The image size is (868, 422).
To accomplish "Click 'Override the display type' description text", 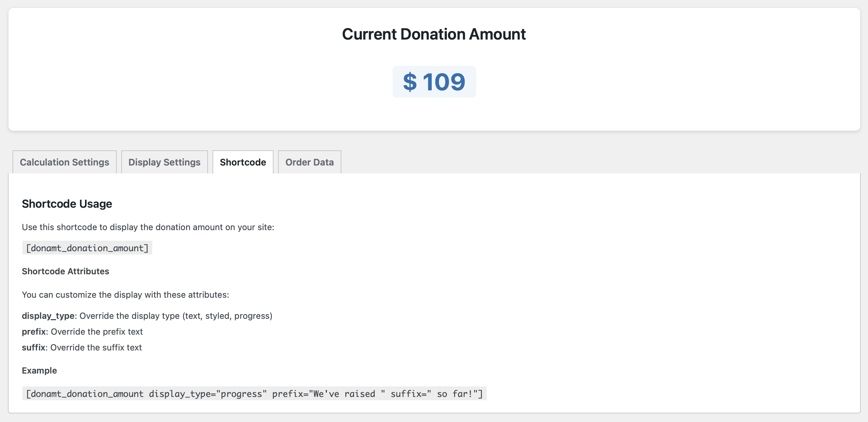I will point(176,316).
